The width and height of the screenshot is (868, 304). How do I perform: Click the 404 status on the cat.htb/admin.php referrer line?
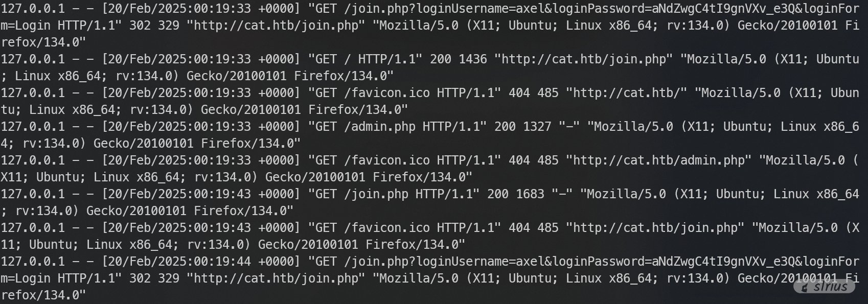[x=519, y=160]
